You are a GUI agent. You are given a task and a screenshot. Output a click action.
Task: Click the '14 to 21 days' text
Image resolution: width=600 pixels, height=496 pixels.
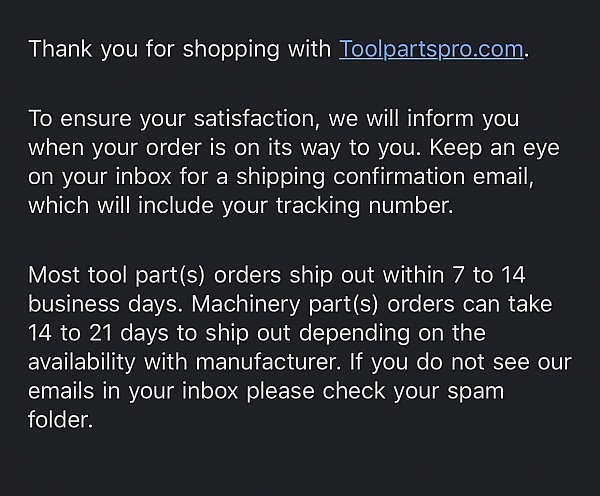tap(98, 333)
